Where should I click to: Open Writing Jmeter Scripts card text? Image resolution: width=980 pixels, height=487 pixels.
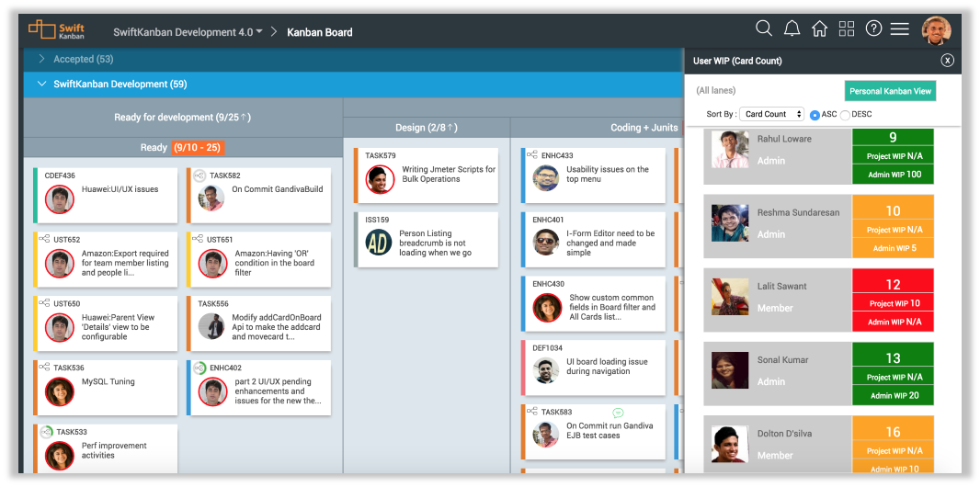[x=448, y=175]
